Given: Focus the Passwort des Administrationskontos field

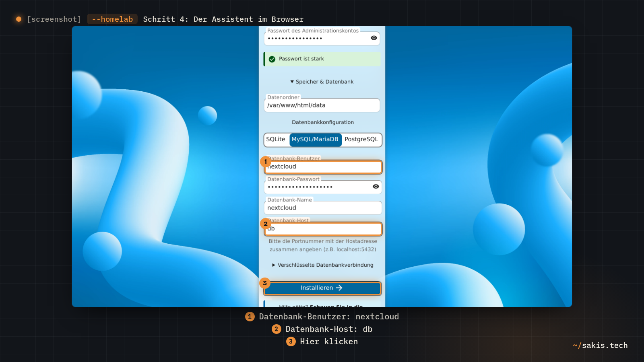Looking at the screenshot, I should tap(322, 38).
